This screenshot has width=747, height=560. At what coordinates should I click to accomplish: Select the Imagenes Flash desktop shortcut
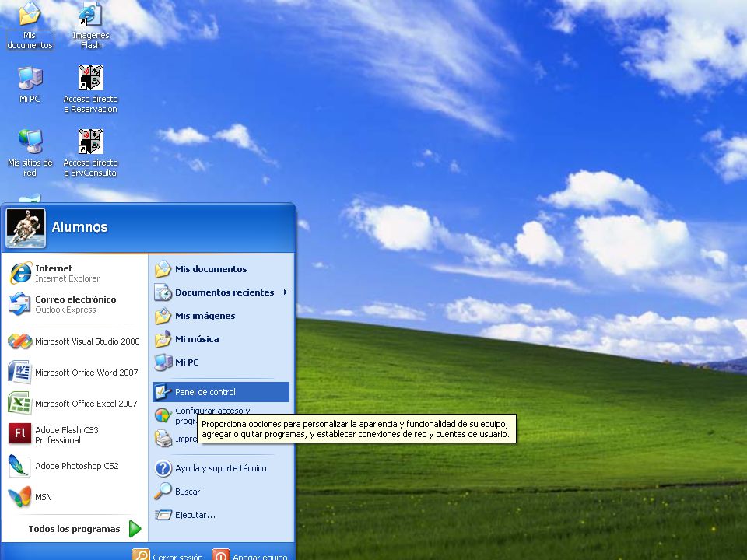[x=90, y=26]
